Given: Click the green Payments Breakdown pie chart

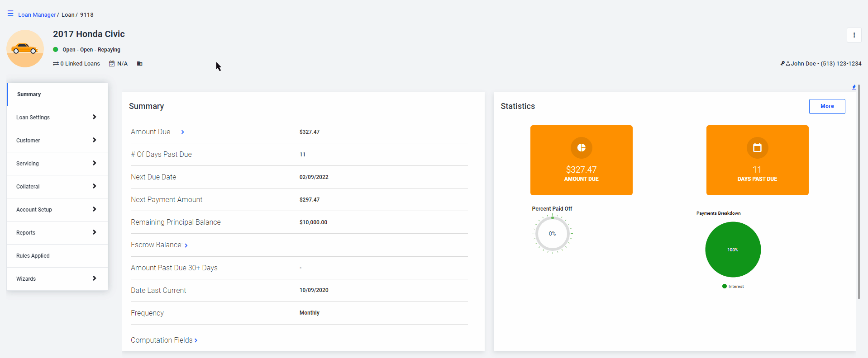Looking at the screenshot, I should (733, 250).
